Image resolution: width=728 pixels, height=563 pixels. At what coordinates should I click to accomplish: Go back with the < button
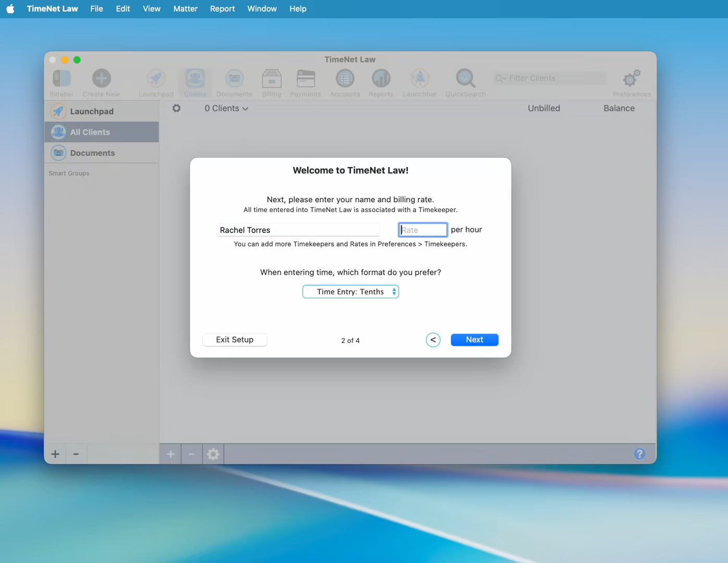pyautogui.click(x=433, y=340)
